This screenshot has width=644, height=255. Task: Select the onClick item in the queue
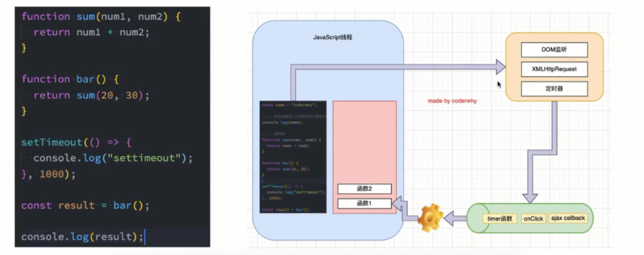point(534,219)
